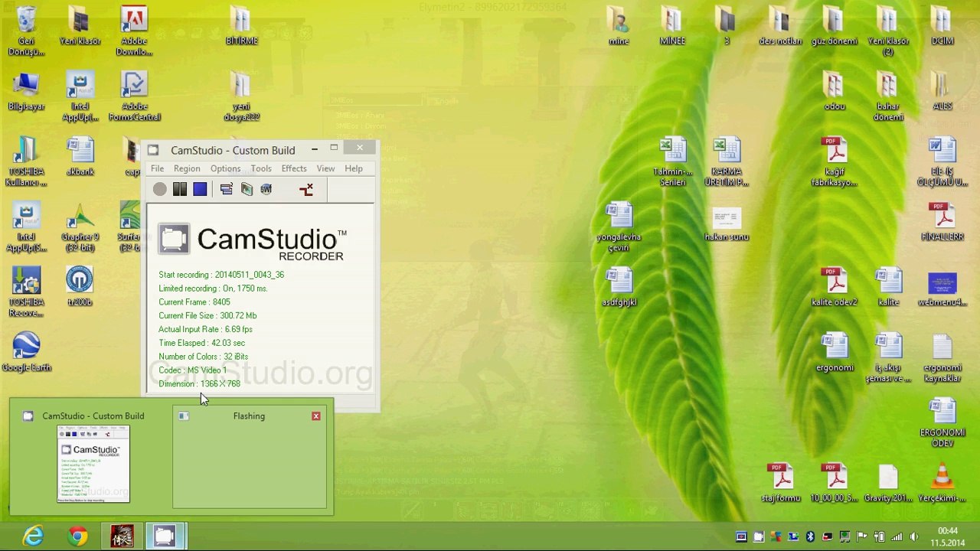This screenshot has width=980, height=551.
Task: Open the Help menu in CamStudio
Action: click(354, 168)
